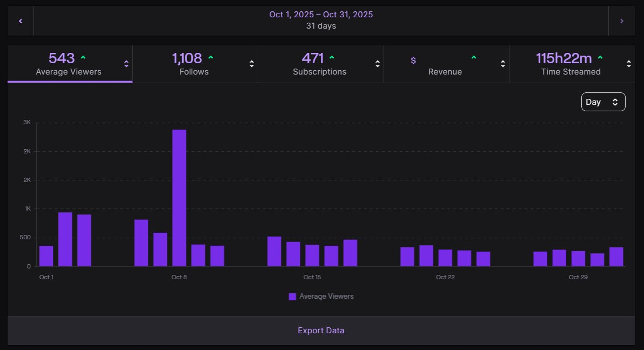Screen dimensions: 644x350
Task: Click the Export Data button
Action: point(321,331)
